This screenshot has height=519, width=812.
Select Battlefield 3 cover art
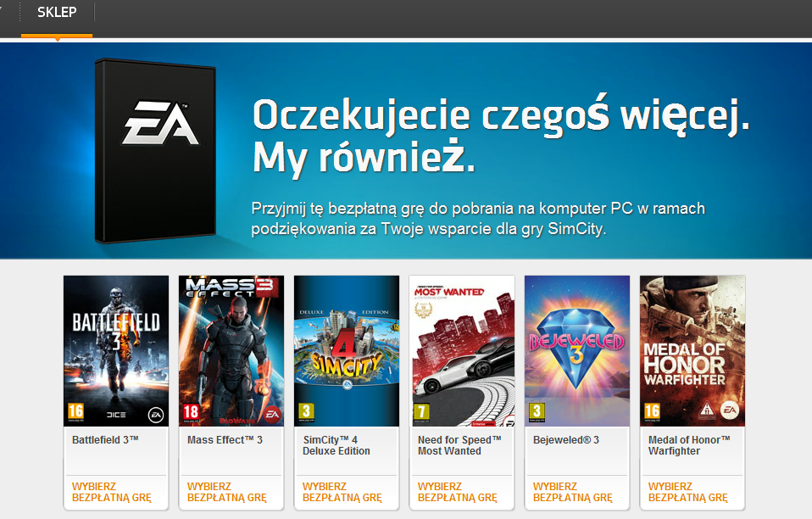point(116,350)
